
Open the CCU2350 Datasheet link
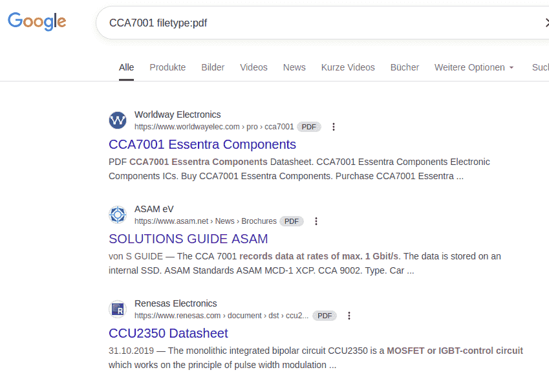[168, 333]
